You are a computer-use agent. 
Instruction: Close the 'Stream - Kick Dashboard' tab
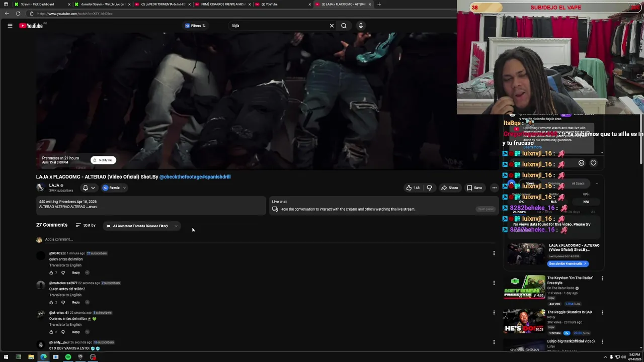[68, 4]
